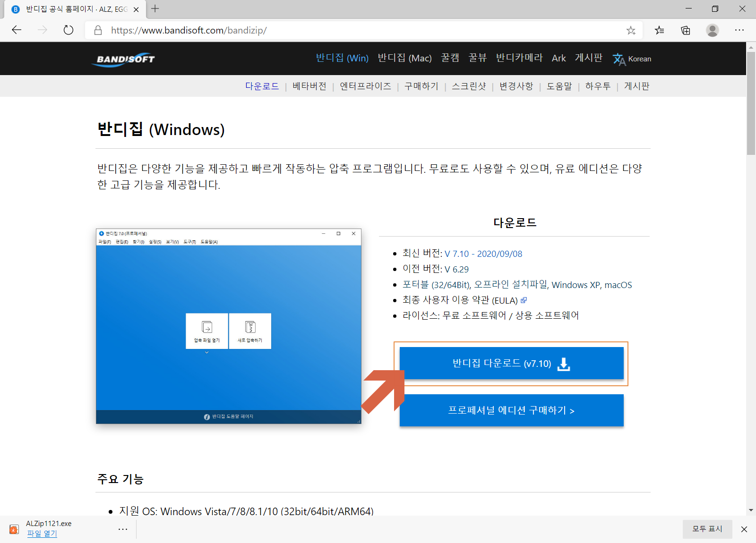The image size is (756, 543).
Task: Open Ark product page
Action: pos(559,58)
